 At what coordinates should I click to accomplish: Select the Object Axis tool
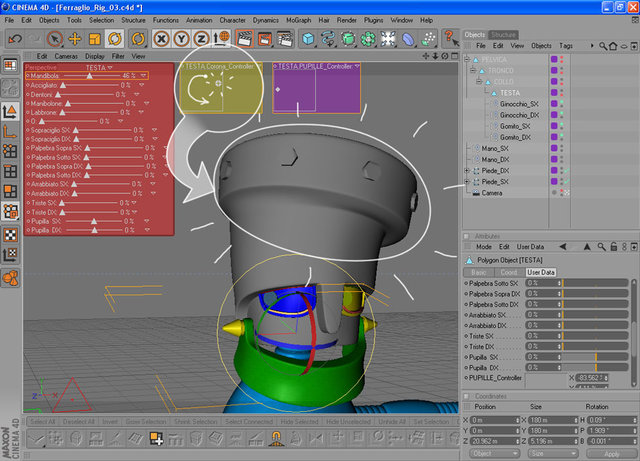[10, 132]
